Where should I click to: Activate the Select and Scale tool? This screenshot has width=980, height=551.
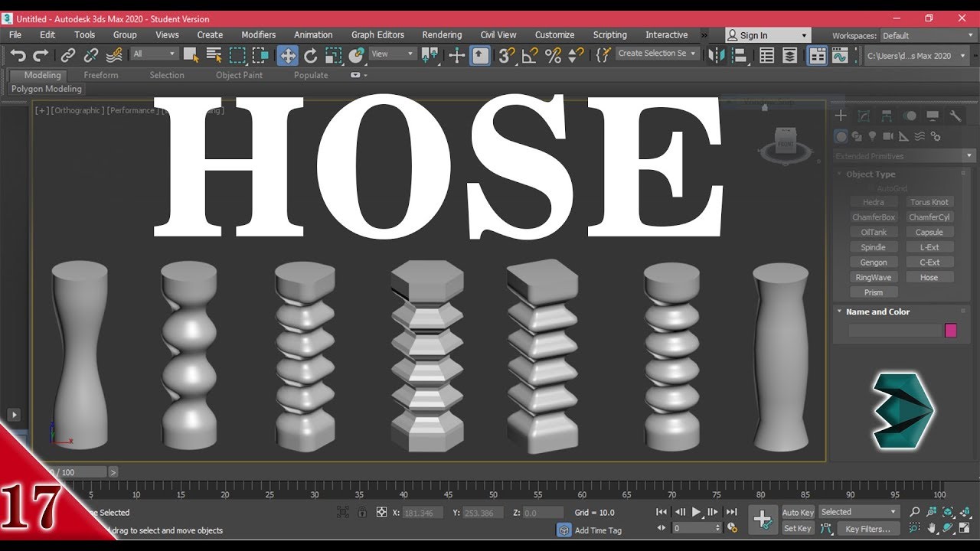pyautogui.click(x=333, y=55)
